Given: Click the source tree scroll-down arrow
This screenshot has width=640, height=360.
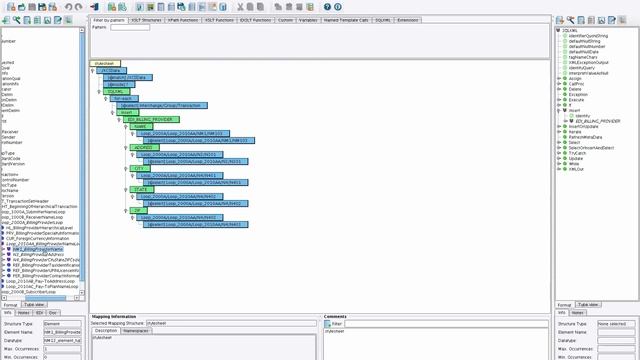Looking at the screenshot, I should (x=82, y=293).
